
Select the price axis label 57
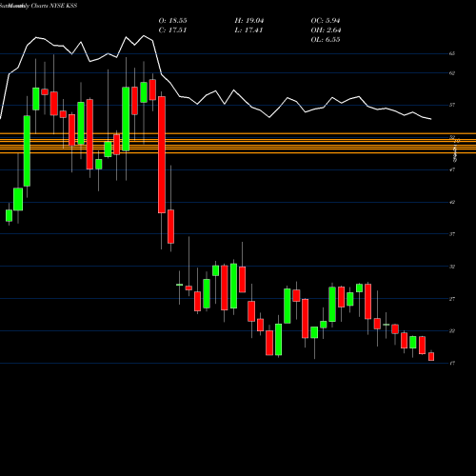tap(452, 105)
